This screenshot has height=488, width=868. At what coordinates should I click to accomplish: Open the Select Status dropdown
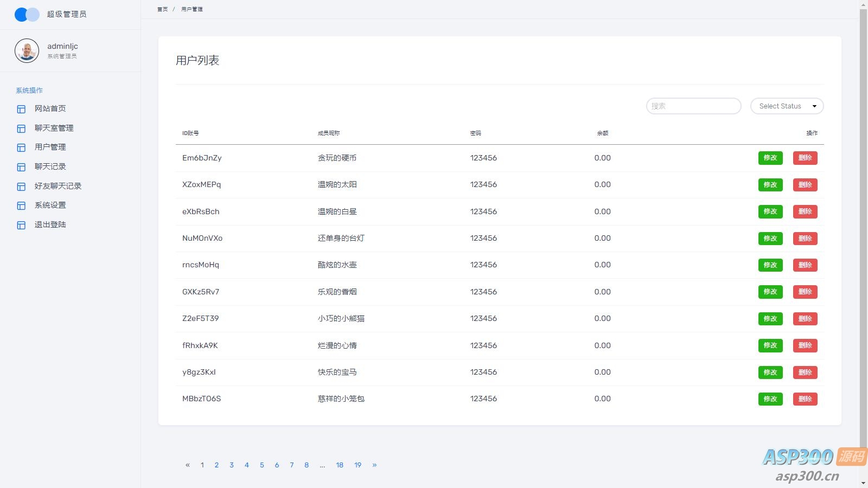787,106
